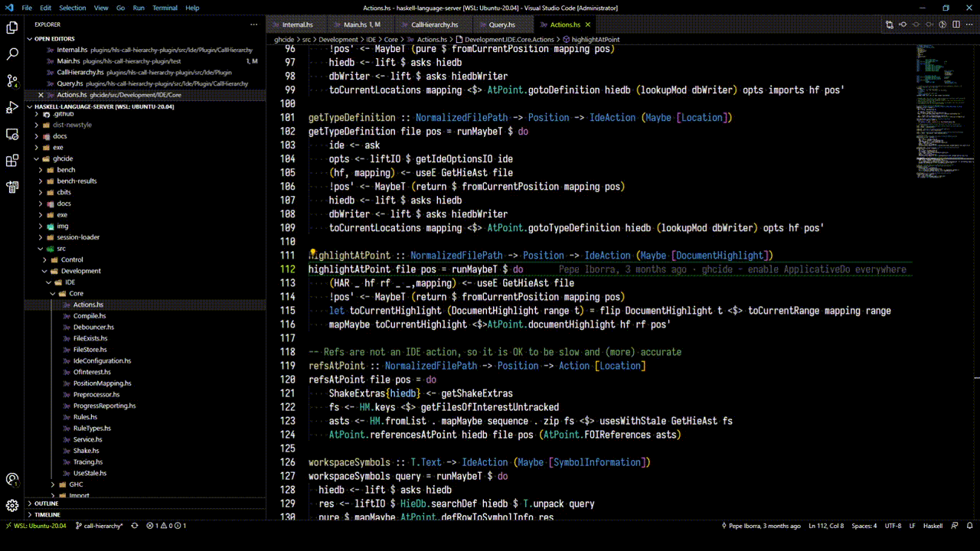Open the Extensions view
Viewport: 980px width, 551px height.
point(12,161)
